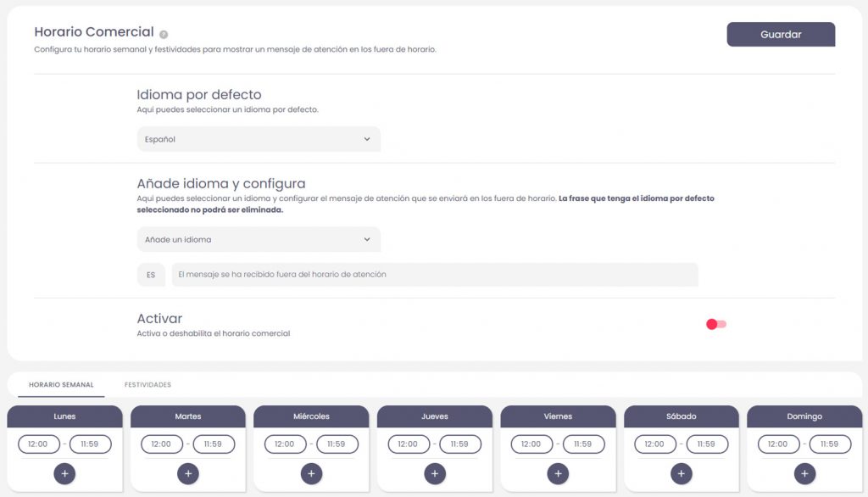Image resolution: width=868 pixels, height=497 pixels.
Task: Add a time slot for Miércoles
Action: [311, 474]
